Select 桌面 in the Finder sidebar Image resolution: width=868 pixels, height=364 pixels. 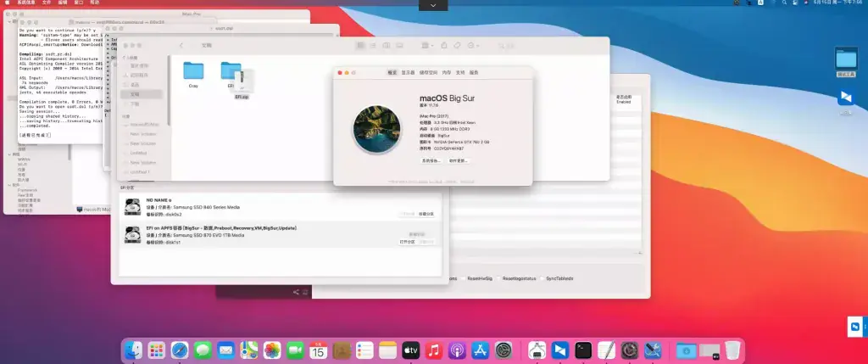(x=135, y=85)
